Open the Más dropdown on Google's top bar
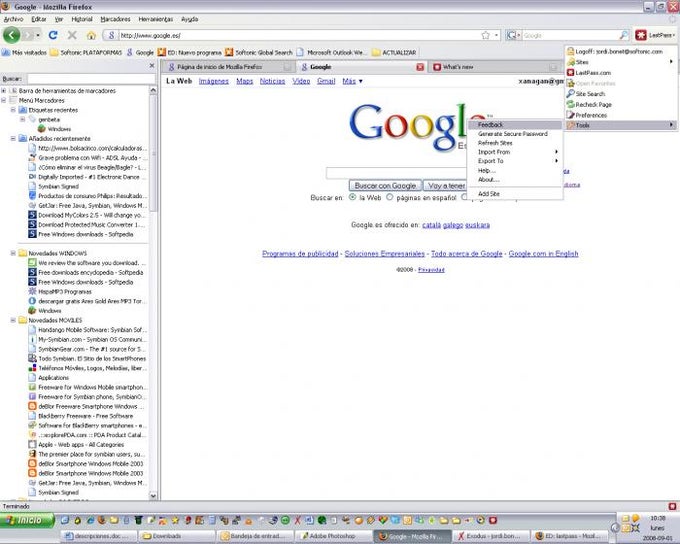 (352, 81)
